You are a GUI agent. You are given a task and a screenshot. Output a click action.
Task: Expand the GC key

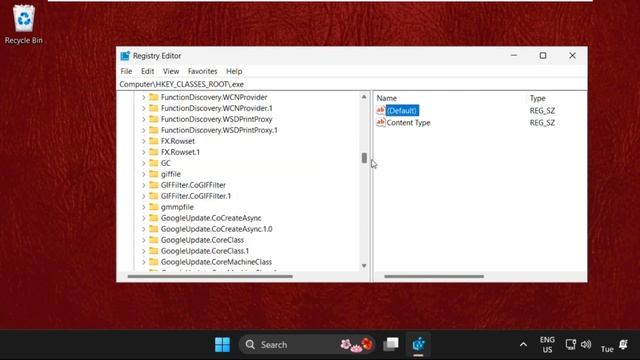144,163
